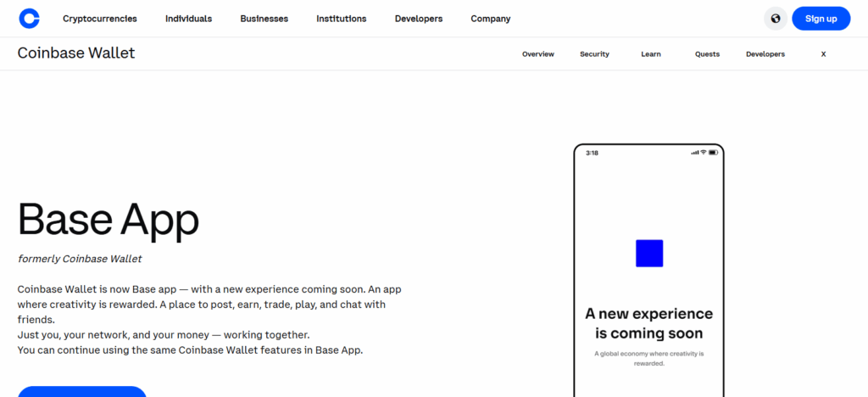Open the Developers top navigation menu
Viewport: 868px width, 397px height.
[x=419, y=19]
